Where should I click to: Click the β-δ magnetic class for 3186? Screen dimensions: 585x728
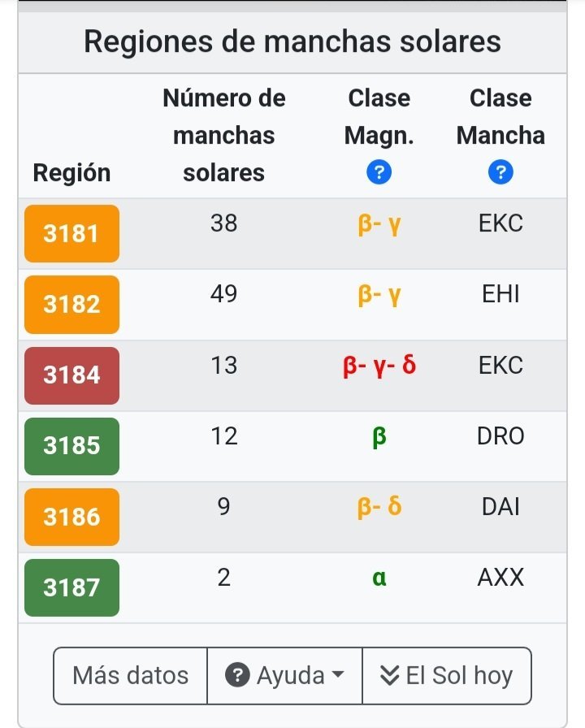[x=379, y=507]
